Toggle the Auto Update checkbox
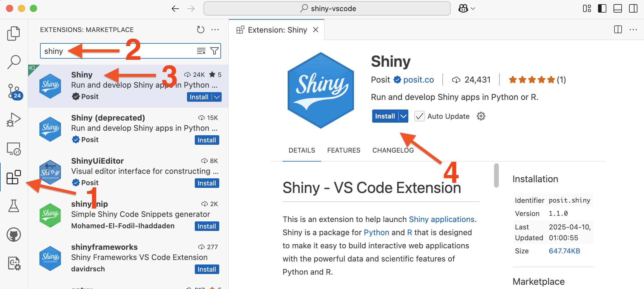 tap(419, 116)
